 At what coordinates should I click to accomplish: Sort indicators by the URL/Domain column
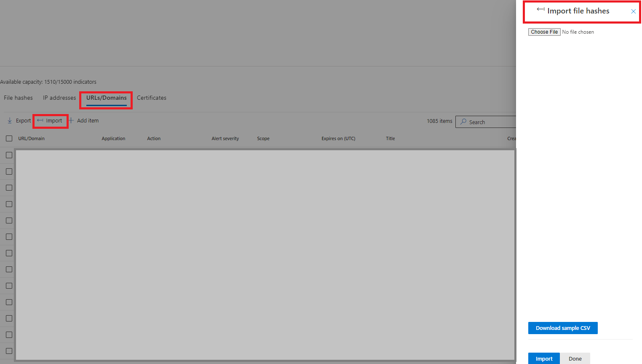tap(31, 138)
